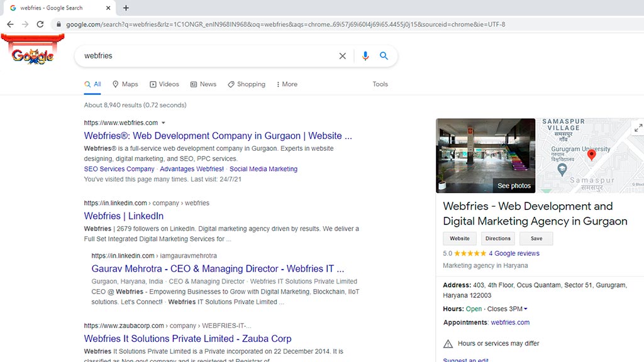Viewport: 644px width, 362px height.
Task: Switch to the News tab
Action: coord(203,84)
